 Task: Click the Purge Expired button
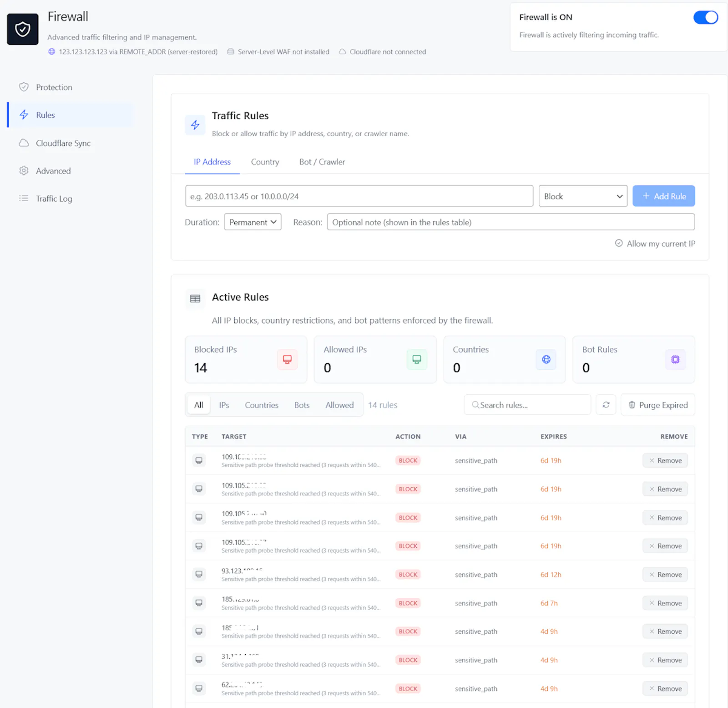(658, 405)
